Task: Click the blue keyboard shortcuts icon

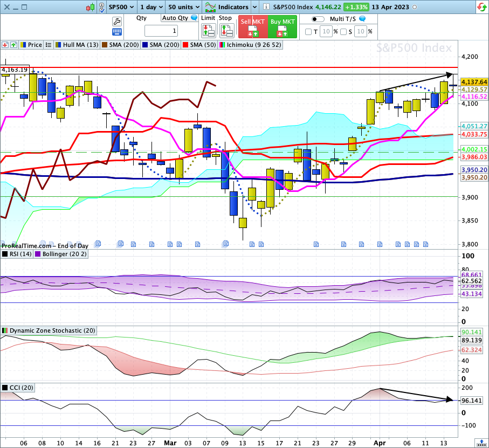Action: coord(117,31)
